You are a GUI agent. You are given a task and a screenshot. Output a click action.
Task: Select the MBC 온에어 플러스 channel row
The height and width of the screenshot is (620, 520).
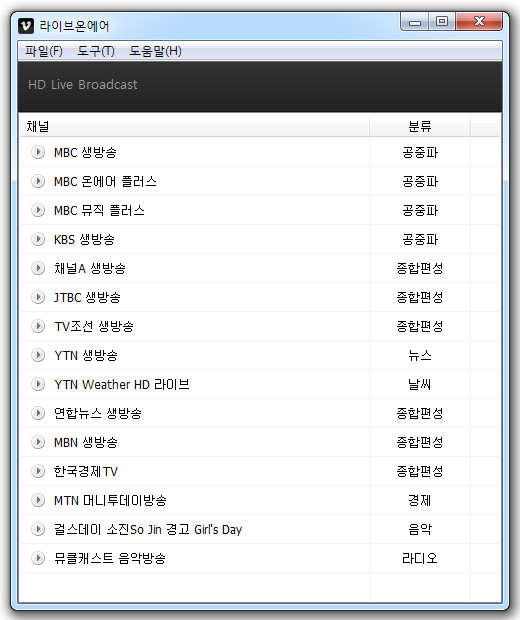tap(260, 181)
